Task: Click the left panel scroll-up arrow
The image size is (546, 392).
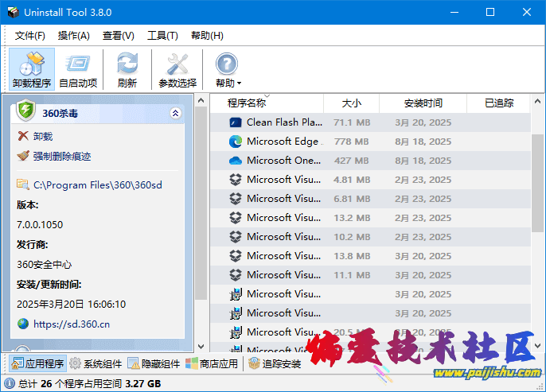Action: coord(201,100)
